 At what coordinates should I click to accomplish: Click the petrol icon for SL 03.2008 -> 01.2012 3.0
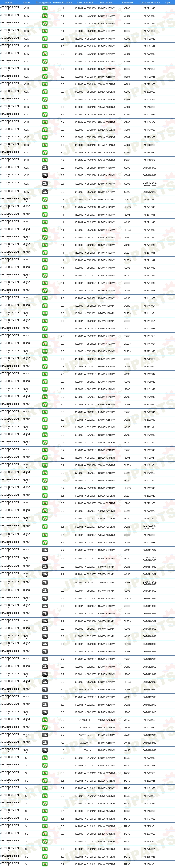(45, 758)
